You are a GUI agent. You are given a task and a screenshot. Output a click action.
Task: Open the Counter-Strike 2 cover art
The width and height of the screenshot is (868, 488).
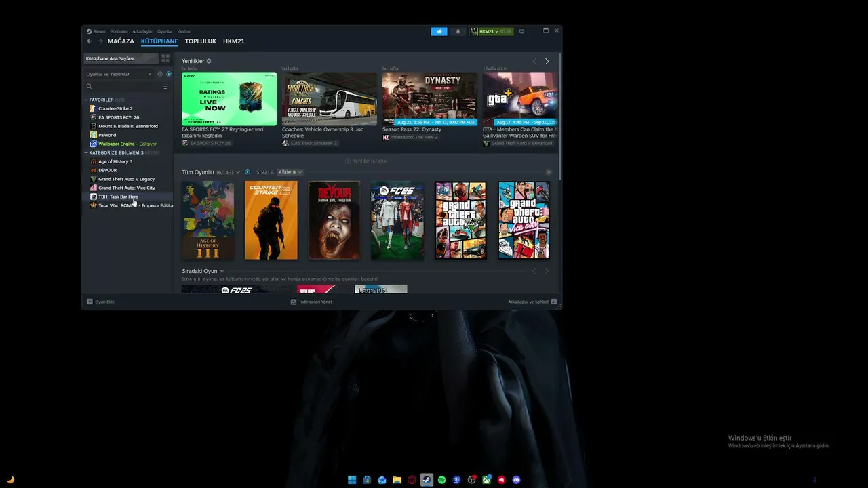pos(271,220)
